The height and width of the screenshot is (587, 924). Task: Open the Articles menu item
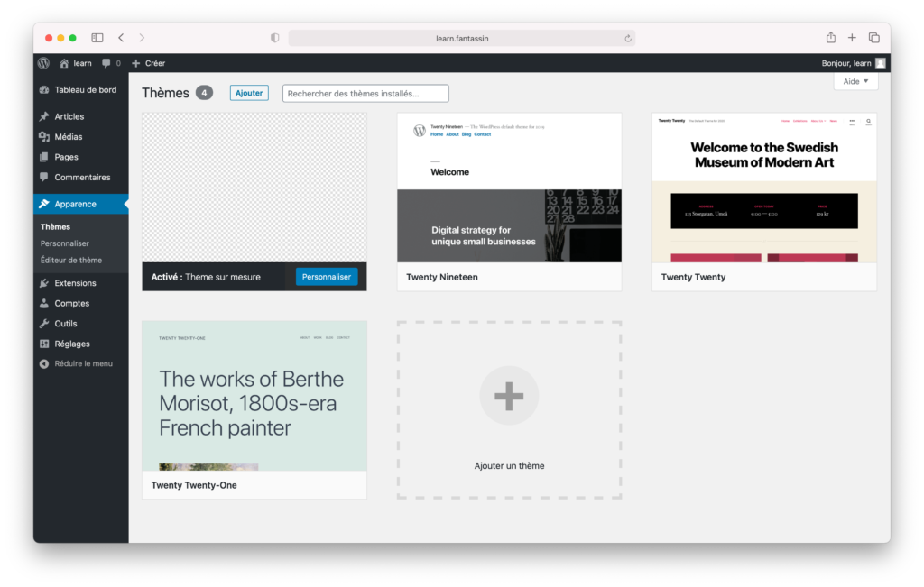(x=80, y=116)
